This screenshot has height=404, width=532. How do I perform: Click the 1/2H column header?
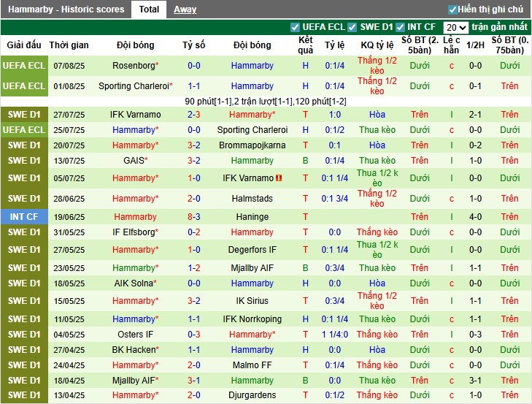click(x=475, y=45)
